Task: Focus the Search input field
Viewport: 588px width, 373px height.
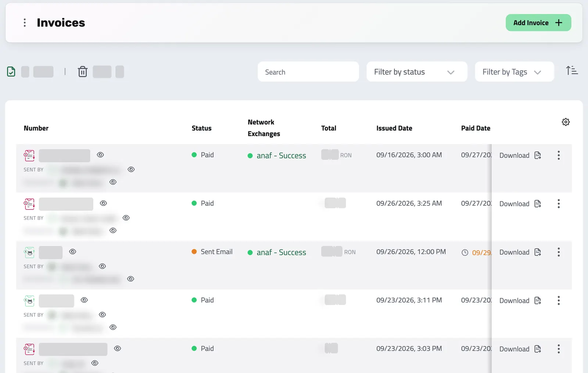Action: coord(308,72)
